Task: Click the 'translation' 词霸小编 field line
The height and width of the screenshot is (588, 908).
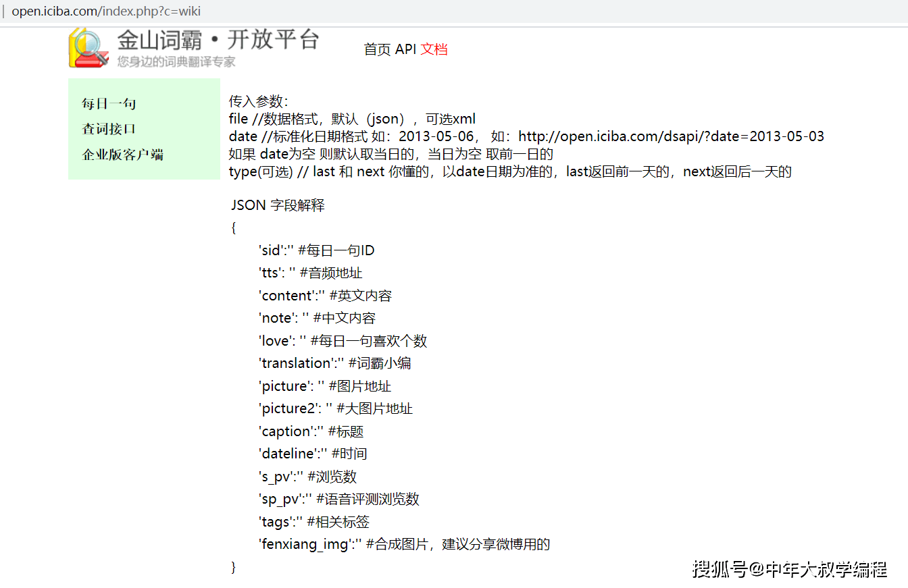Action: tap(334, 363)
